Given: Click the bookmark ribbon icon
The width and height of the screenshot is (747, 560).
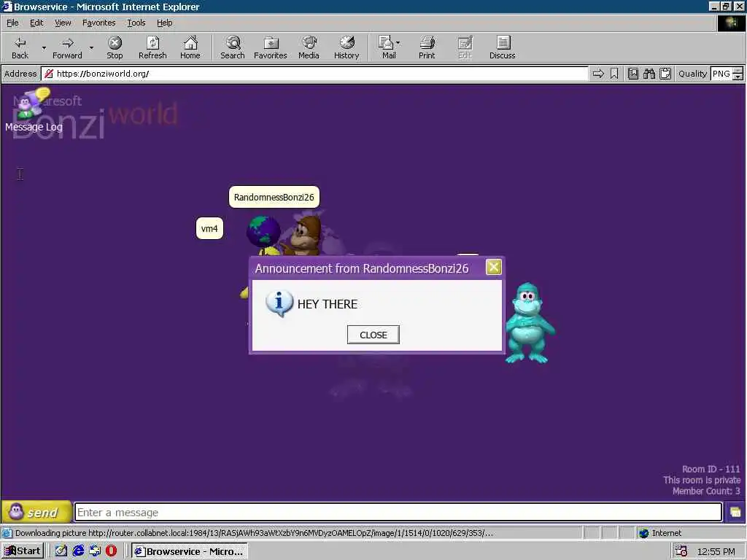Looking at the screenshot, I should point(614,74).
